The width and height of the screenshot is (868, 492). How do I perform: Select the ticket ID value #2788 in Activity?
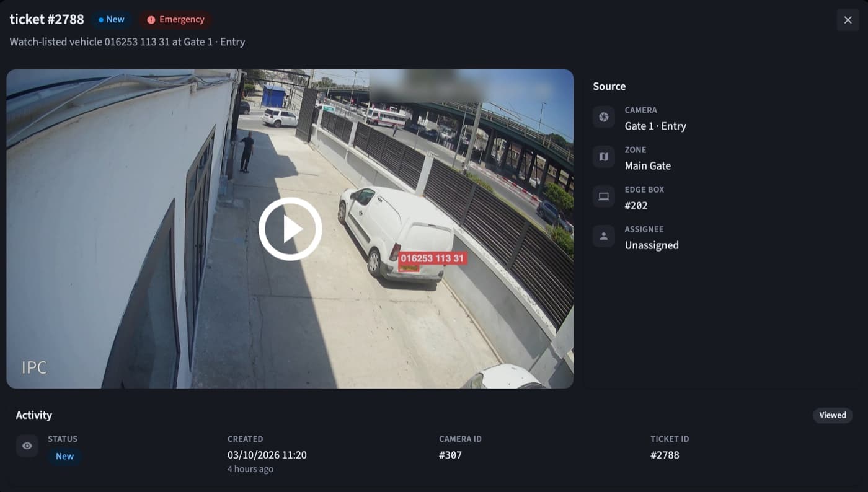pos(665,455)
